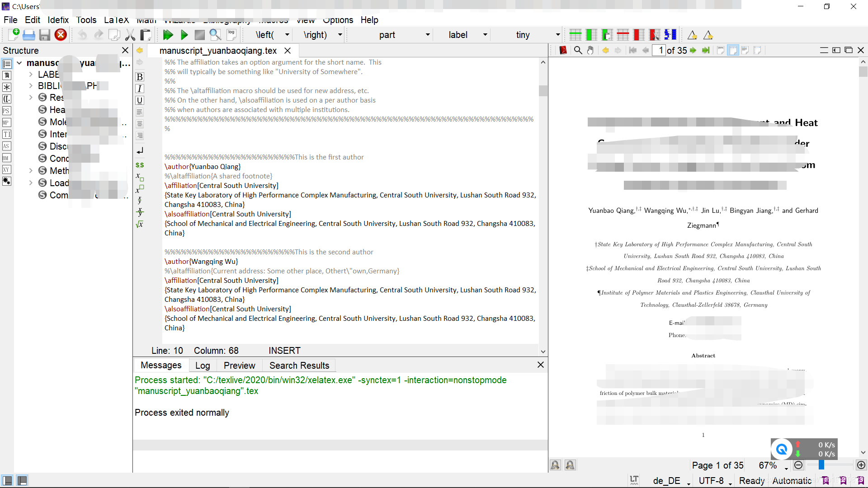Image resolution: width=868 pixels, height=488 pixels.
Task: Insert a square root with the √x icon
Action: (x=140, y=224)
